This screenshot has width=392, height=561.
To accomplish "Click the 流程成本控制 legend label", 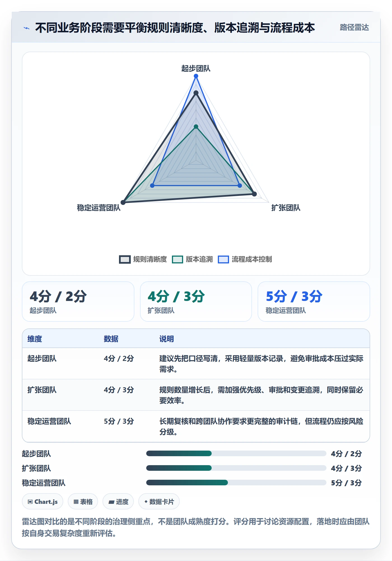I will [x=252, y=259].
